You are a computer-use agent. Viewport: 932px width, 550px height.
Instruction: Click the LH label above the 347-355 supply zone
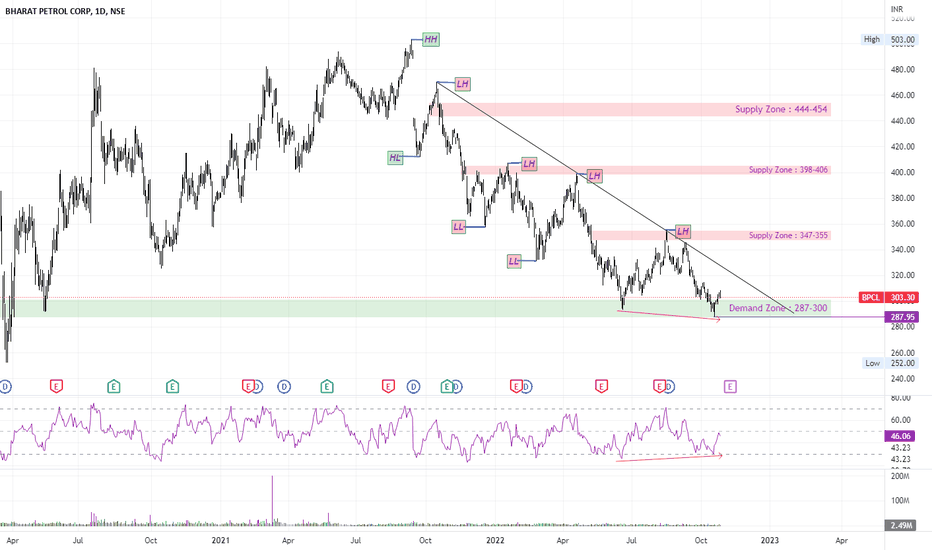click(683, 231)
